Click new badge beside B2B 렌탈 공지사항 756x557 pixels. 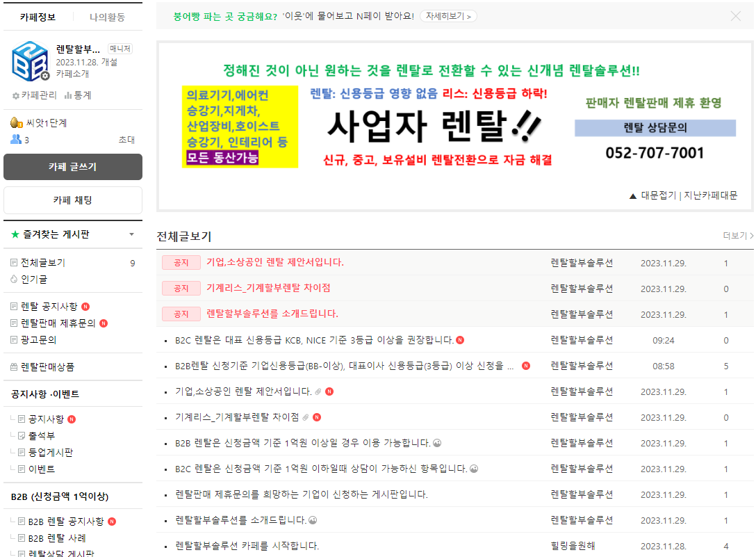tap(112, 522)
